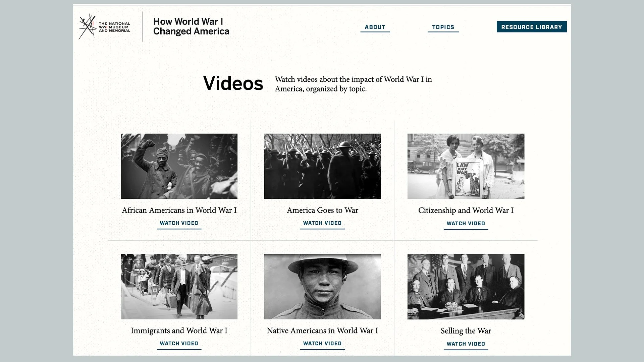Viewport: 644px width, 362px height.
Task: Open Citizenship and World War I thumbnail
Action: (466, 166)
